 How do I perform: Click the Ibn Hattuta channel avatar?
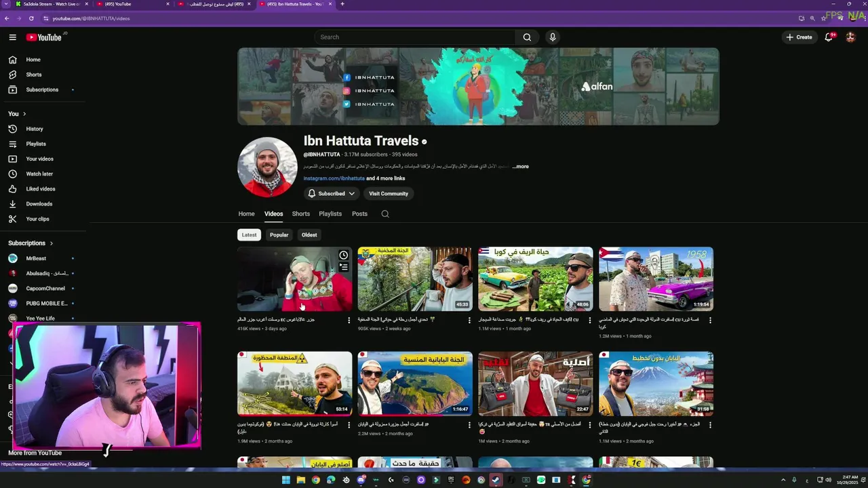(x=267, y=167)
